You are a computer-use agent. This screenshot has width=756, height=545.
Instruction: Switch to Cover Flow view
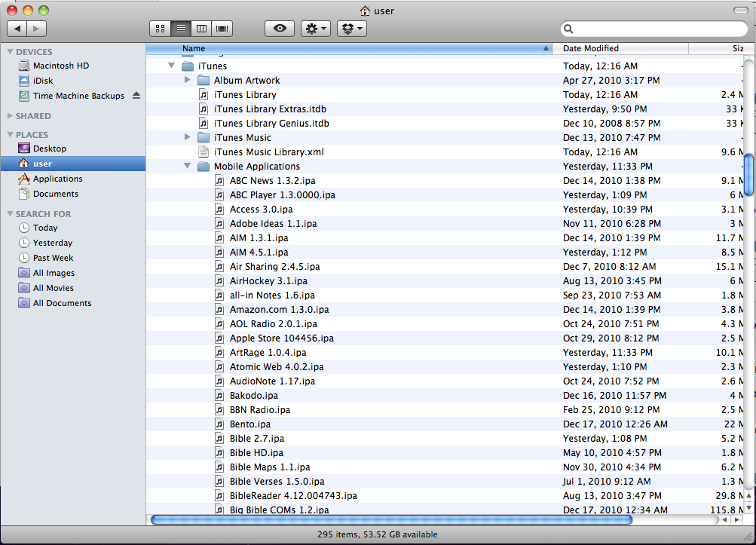click(x=222, y=29)
